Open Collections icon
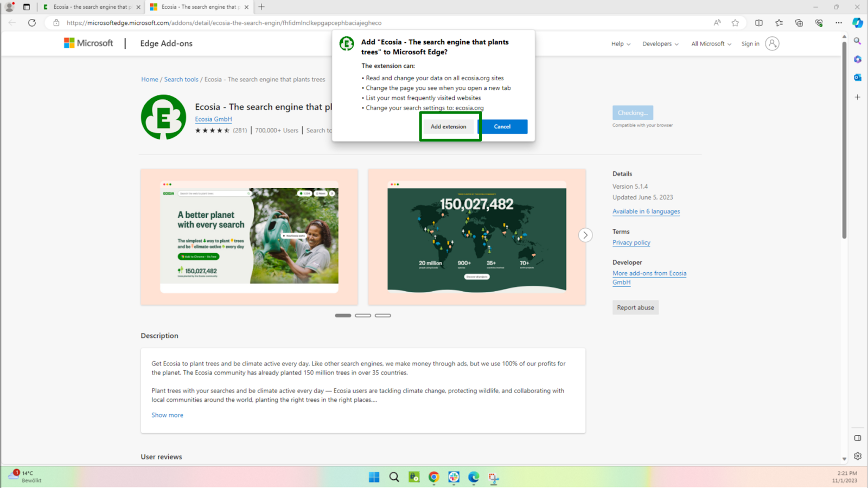The height and width of the screenshot is (488, 868). coord(799,23)
